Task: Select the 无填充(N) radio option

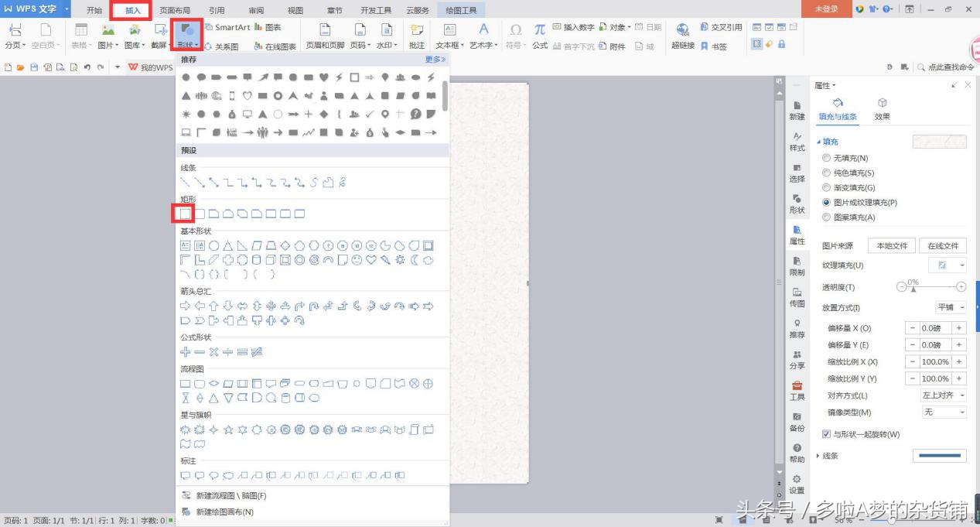Action: [x=827, y=158]
